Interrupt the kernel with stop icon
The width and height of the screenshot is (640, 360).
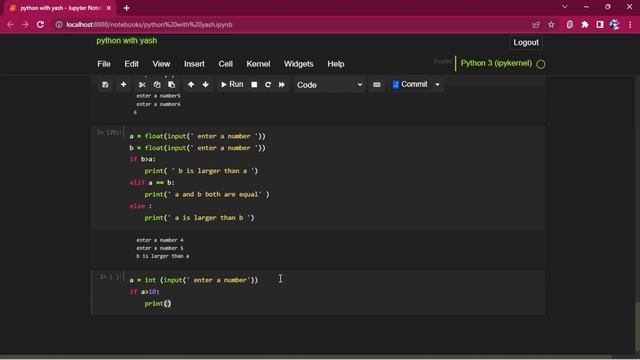254,84
